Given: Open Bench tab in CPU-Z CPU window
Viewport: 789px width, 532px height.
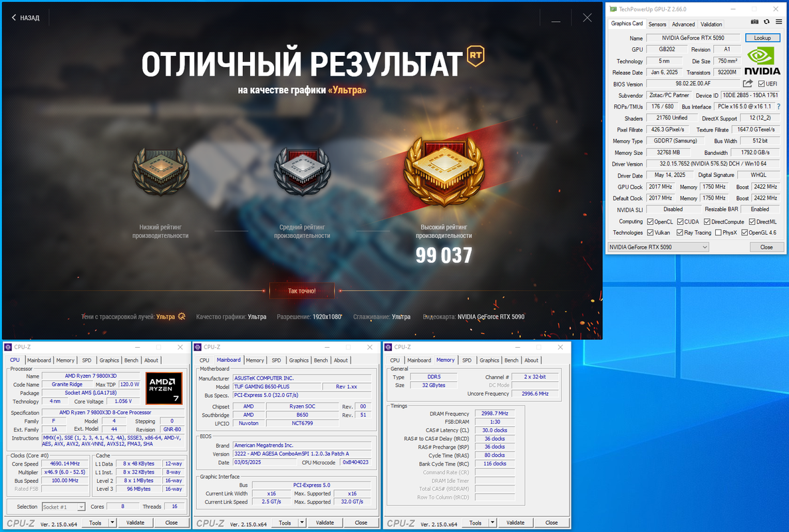Looking at the screenshot, I should coord(131,360).
